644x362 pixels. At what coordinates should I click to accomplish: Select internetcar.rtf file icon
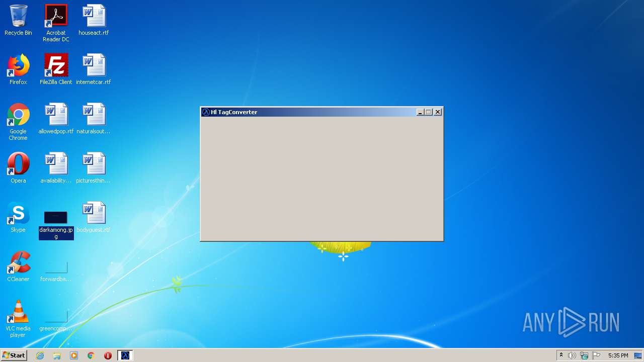[94, 69]
